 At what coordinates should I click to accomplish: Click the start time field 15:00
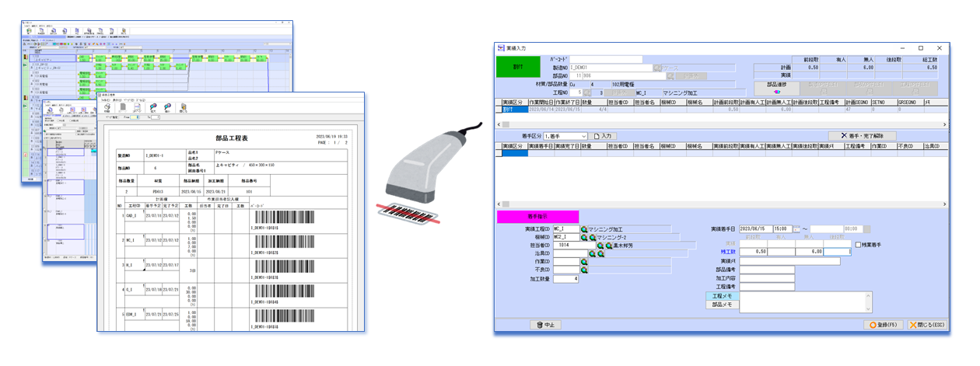tap(783, 228)
